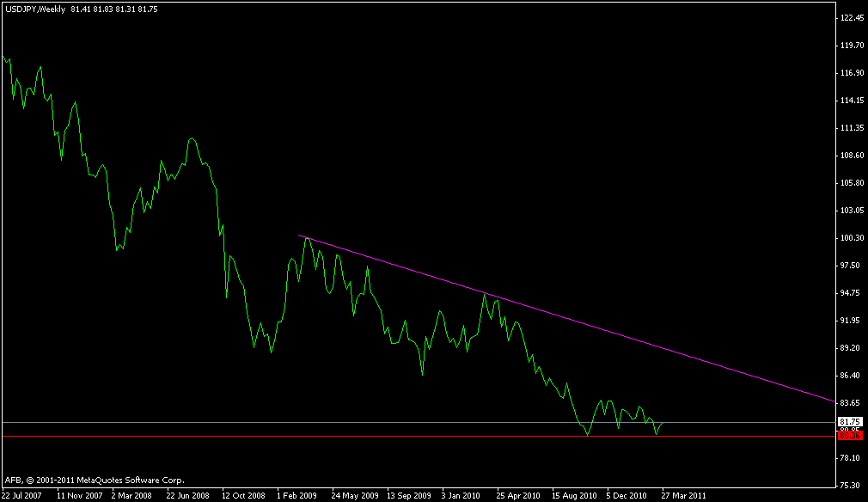This screenshot has width=868, height=502.
Task: Click the 75.30 price axis label
Action: click(x=852, y=485)
